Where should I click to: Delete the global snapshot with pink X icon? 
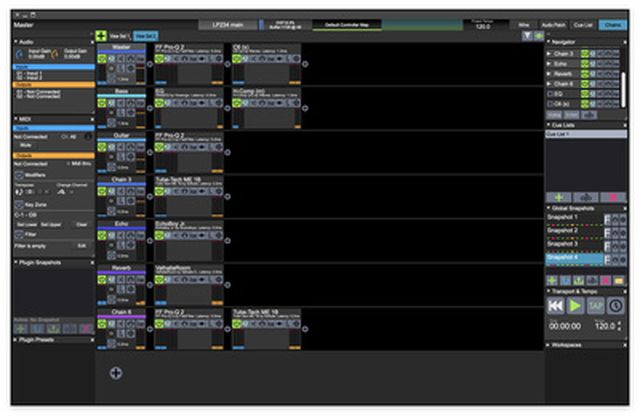tap(606, 280)
